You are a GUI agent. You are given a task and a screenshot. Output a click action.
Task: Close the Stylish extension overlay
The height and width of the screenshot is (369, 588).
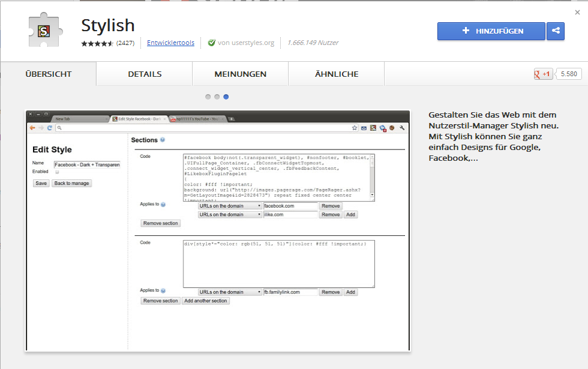click(577, 13)
